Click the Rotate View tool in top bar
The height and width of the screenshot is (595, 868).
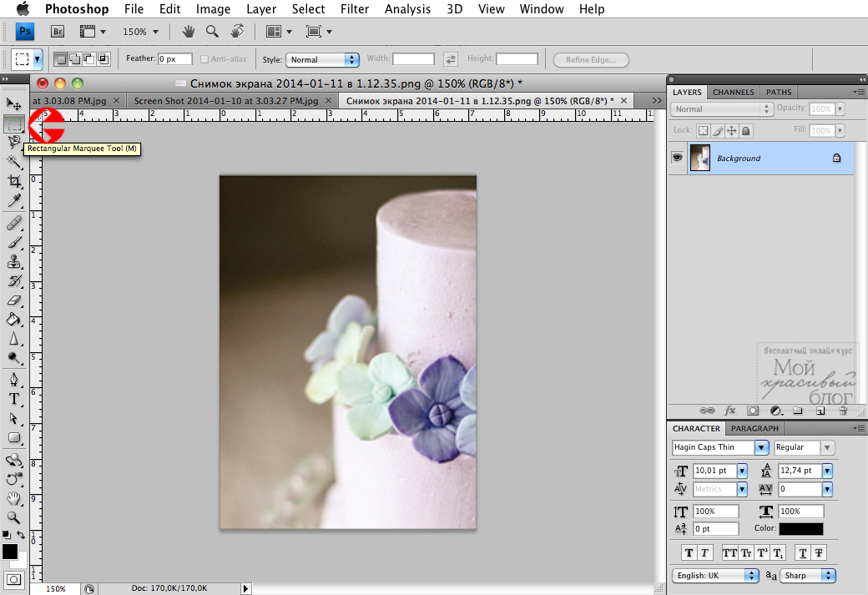click(237, 31)
